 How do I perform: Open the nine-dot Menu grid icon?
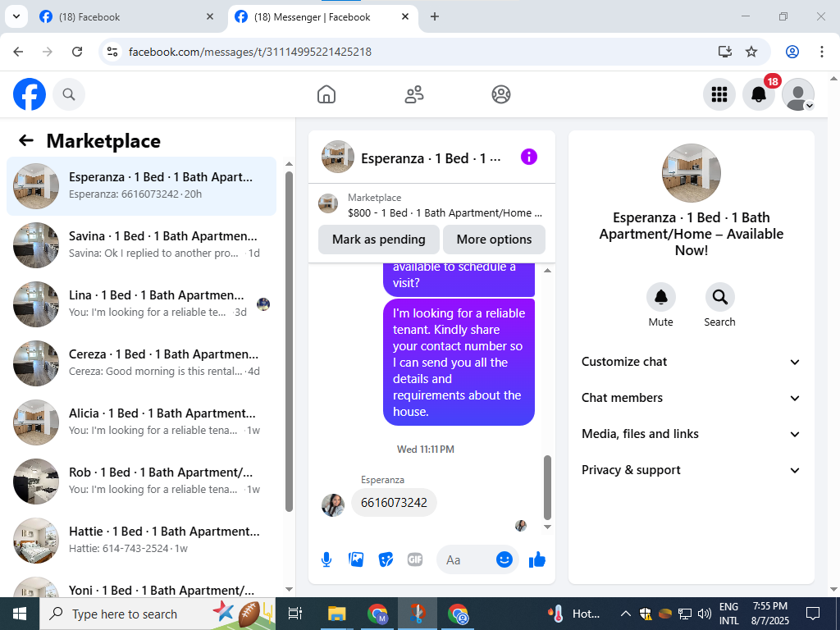click(x=719, y=94)
